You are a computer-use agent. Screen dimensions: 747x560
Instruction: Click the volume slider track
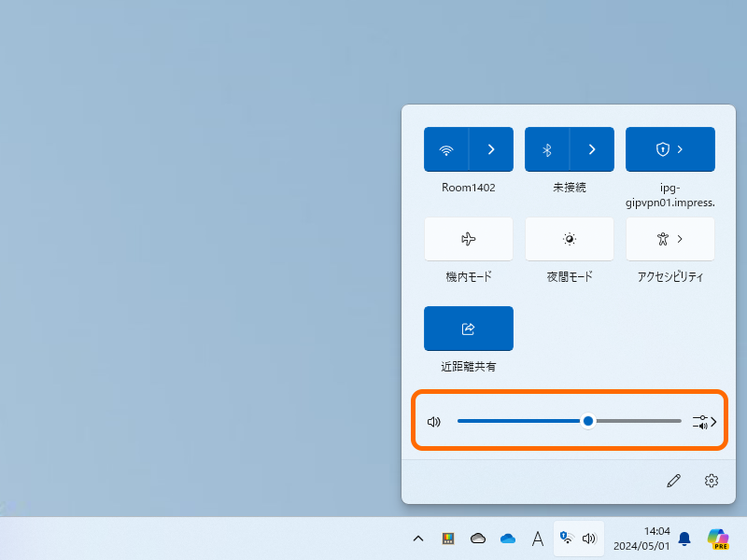point(570,421)
